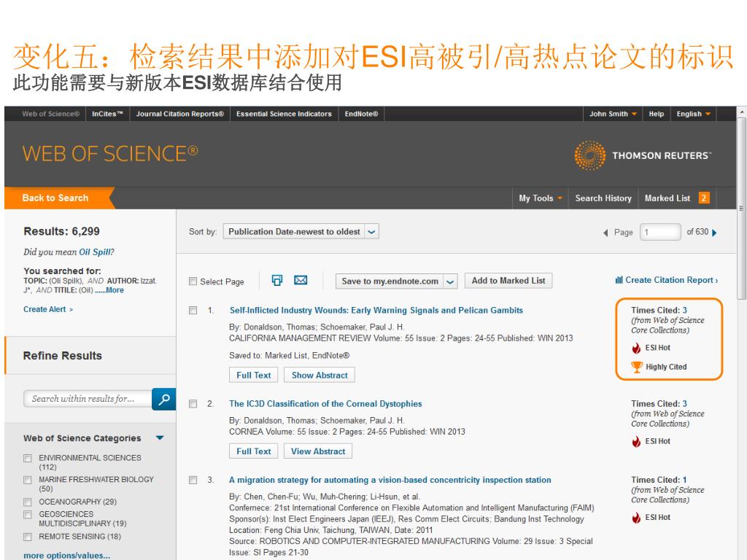Click ESI Hot flame icon for result 1
The width and height of the screenshot is (747, 560).
(x=636, y=348)
